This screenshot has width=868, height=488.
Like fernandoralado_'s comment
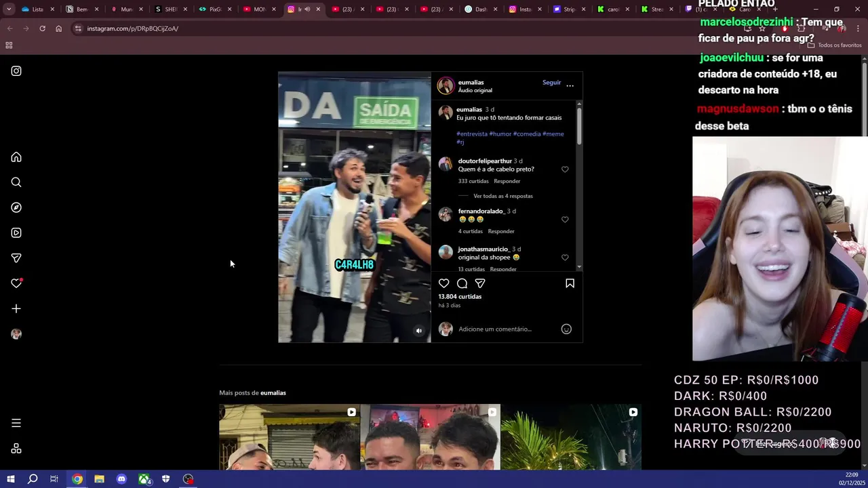(x=565, y=220)
